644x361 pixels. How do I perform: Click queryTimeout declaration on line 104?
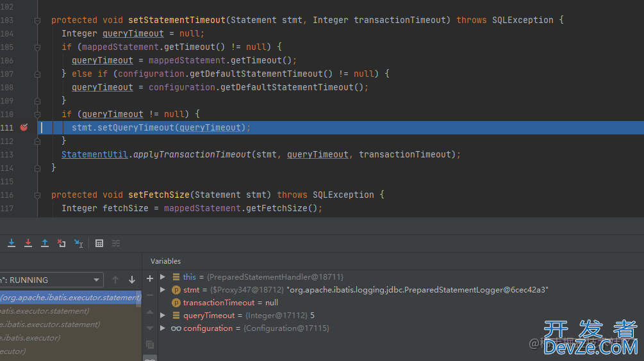coord(133,34)
